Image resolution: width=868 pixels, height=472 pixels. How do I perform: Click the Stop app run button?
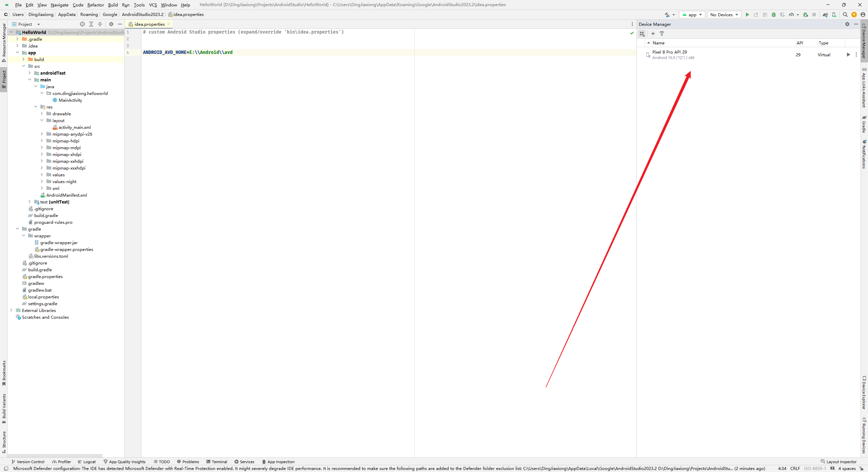[814, 15]
